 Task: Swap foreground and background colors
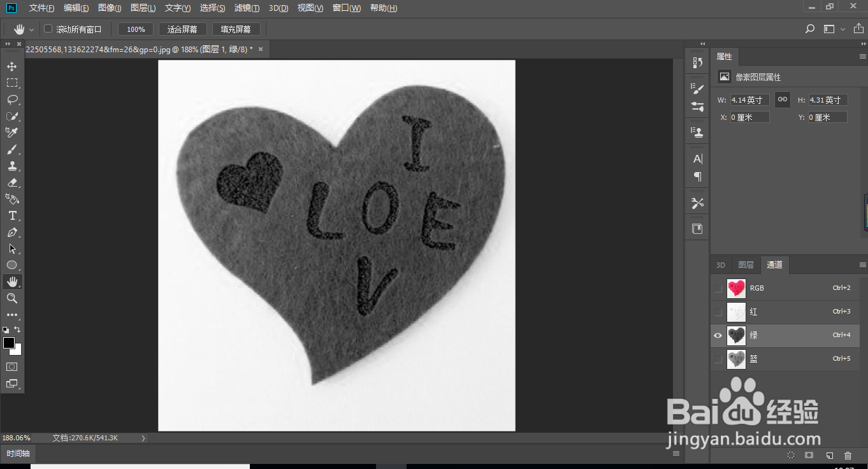pos(17,329)
